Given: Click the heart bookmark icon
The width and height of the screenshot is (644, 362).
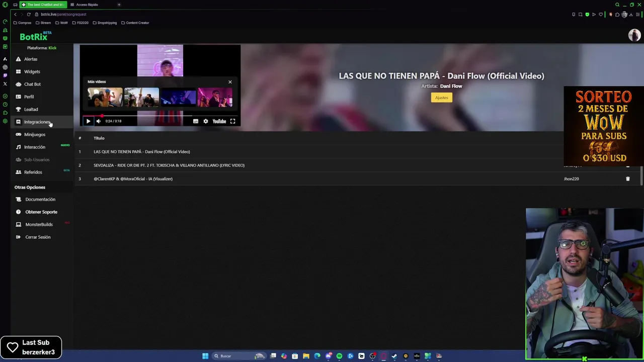Looking at the screenshot, I should click(x=601, y=14).
